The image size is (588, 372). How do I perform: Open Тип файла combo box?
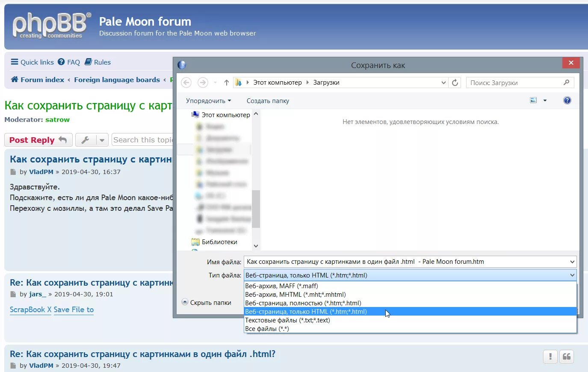[410, 275]
